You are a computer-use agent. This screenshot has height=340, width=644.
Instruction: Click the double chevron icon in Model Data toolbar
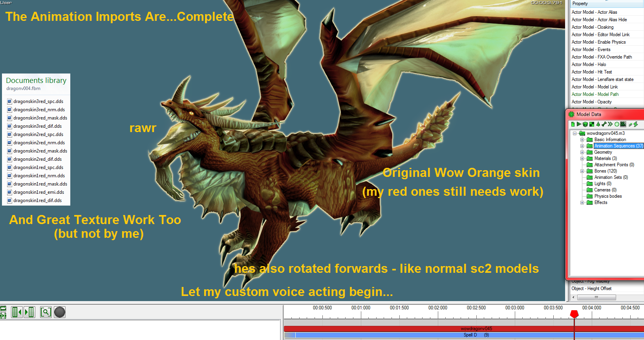click(610, 124)
